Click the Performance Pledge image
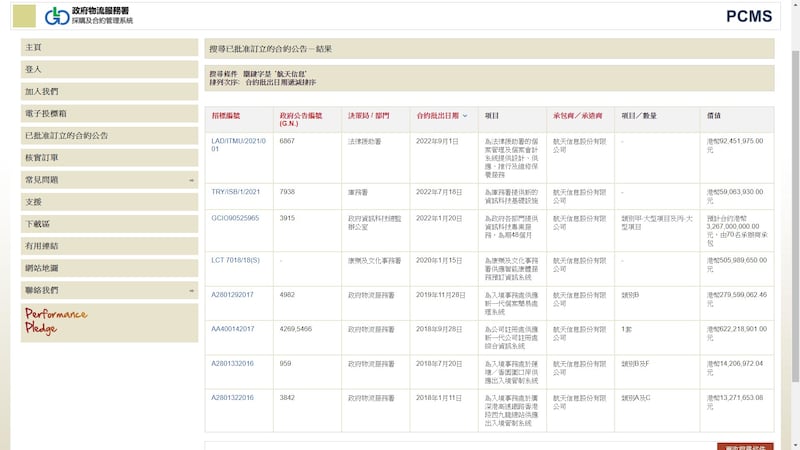 coord(56,320)
